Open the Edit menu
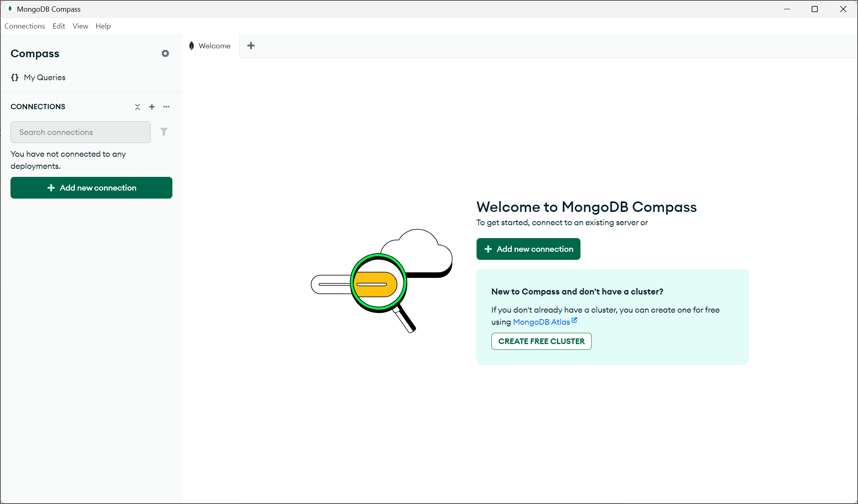Viewport: 858px width, 504px height. point(59,26)
